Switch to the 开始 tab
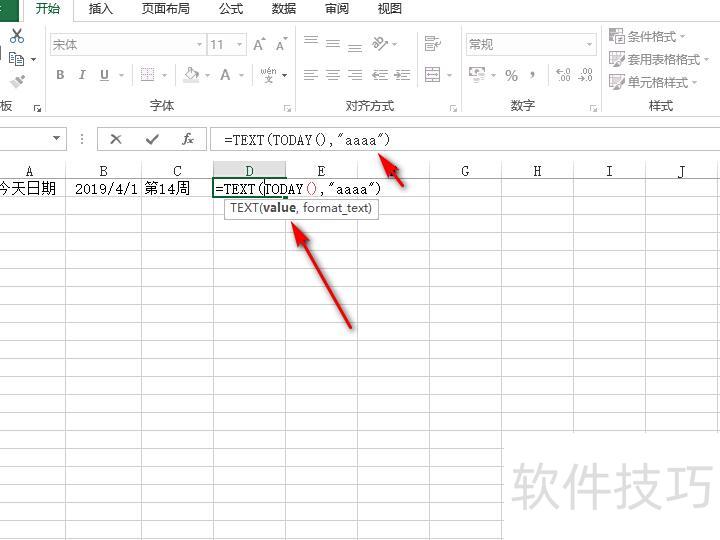 tap(48, 8)
